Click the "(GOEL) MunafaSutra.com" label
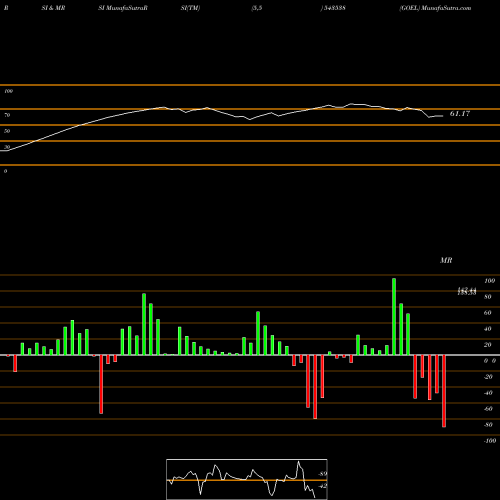This screenshot has width=500, height=500. (435, 8)
